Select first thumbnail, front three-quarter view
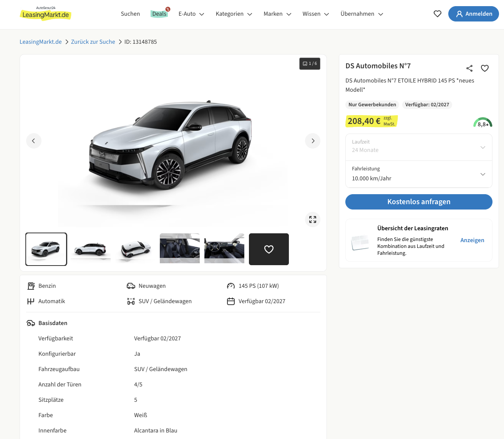Viewport: 504px width, 439px height. [x=46, y=249]
